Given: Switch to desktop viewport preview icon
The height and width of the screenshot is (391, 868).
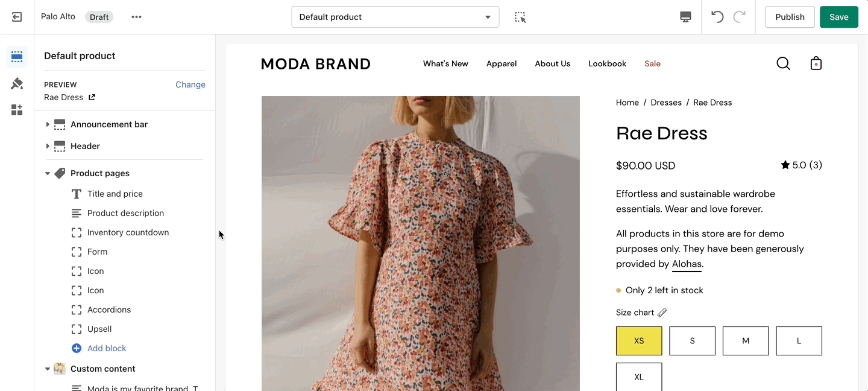Looking at the screenshot, I should pyautogui.click(x=685, y=17).
